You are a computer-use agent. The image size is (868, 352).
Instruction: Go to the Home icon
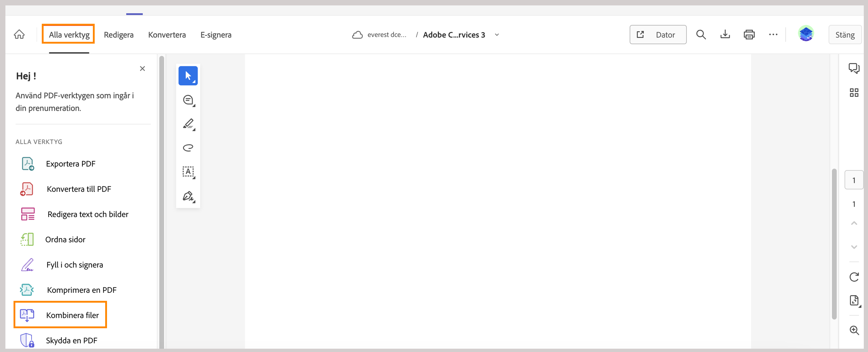coord(19,34)
